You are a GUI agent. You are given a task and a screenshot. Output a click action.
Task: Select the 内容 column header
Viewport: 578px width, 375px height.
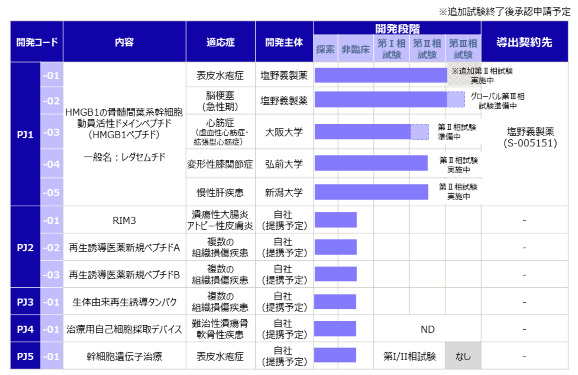click(x=125, y=42)
